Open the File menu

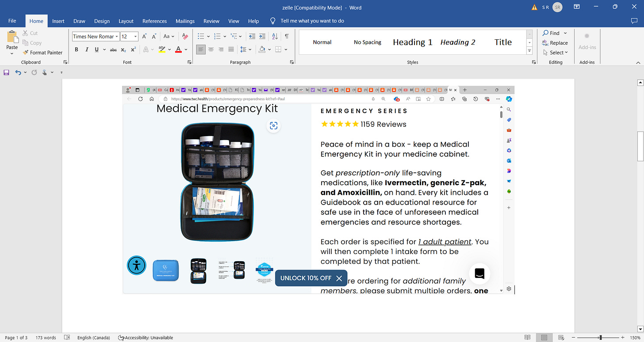click(x=12, y=21)
